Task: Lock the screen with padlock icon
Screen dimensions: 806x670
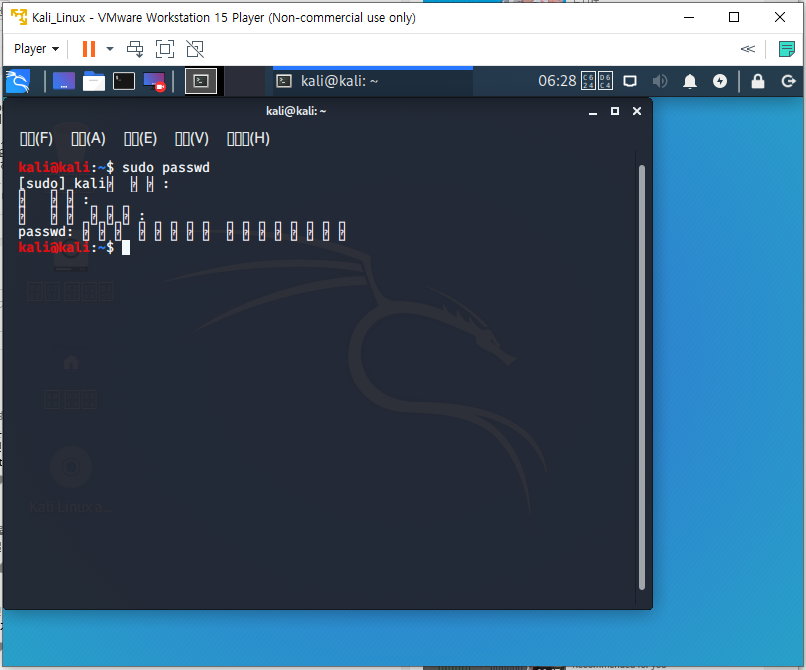Action: click(758, 81)
